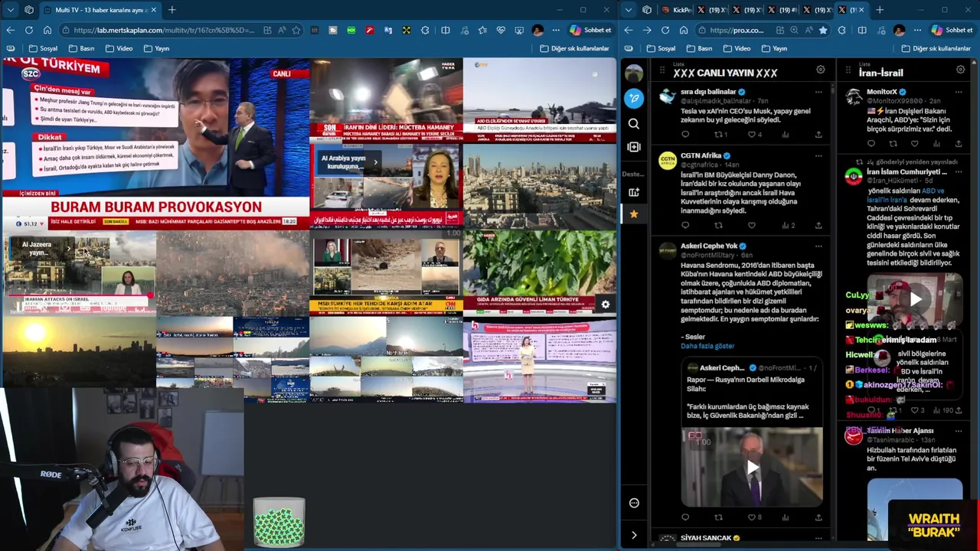Select the Al Jazeera yayın stream tile
980x551 pixels.
pos(79,274)
